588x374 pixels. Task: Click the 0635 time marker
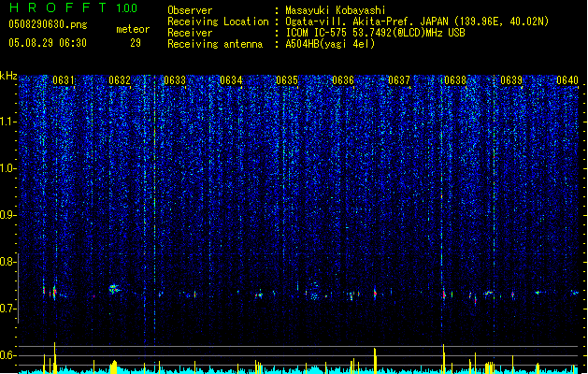(x=287, y=80)
